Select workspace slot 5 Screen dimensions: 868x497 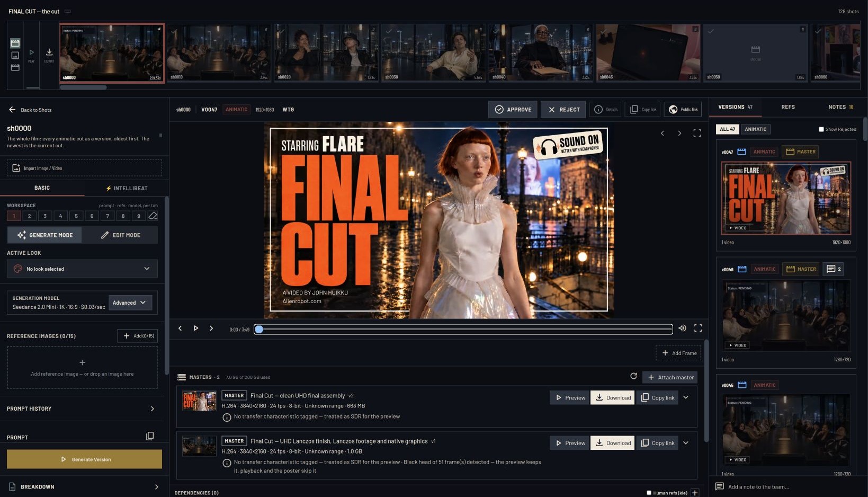pyautogui.click(x=76, y=216)
